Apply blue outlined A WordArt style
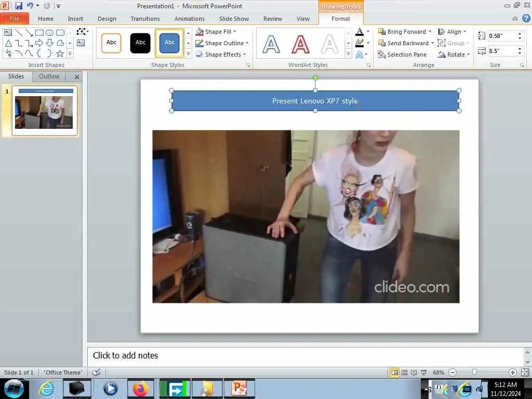 click(x=271, y=44)
